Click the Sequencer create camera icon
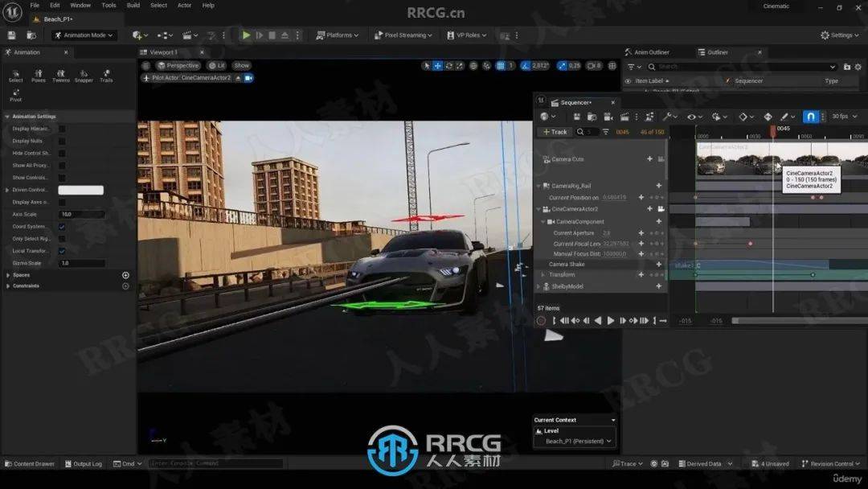The height and width of the screenshot is (489, 868). (608, 117)
